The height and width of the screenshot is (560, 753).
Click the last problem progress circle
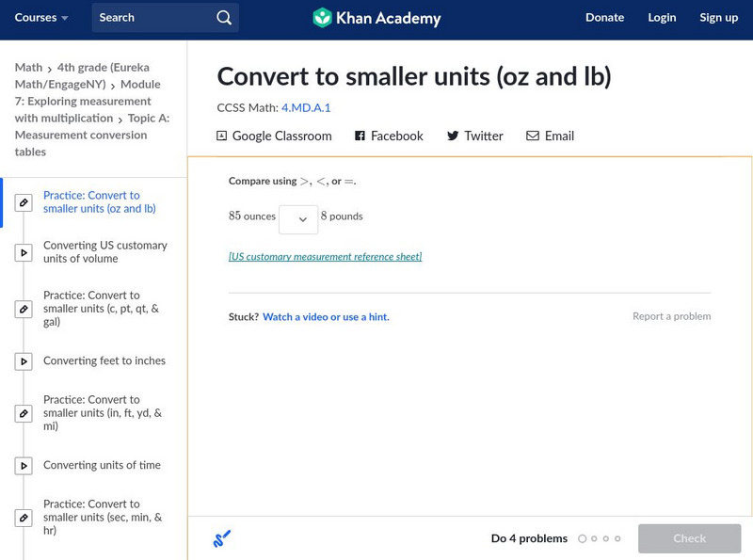[x=617, y=538]
